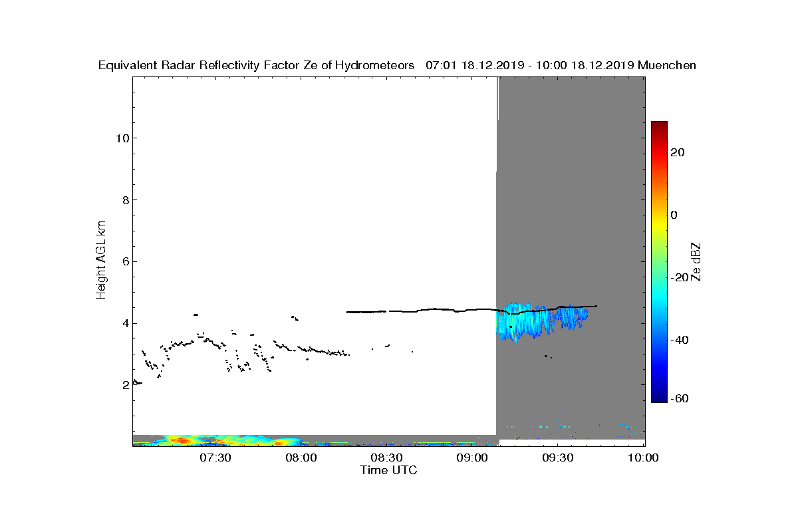Click the 09:30 time tick label
The height and width of the screenshot is (532, 798).
[x=559, y=458]
